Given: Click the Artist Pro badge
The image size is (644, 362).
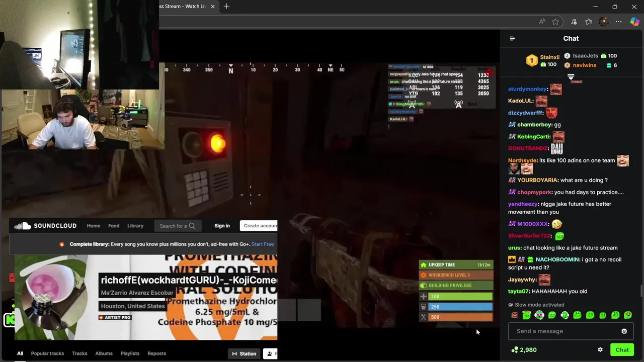Looking at the screenshot, I should point(115,318).
